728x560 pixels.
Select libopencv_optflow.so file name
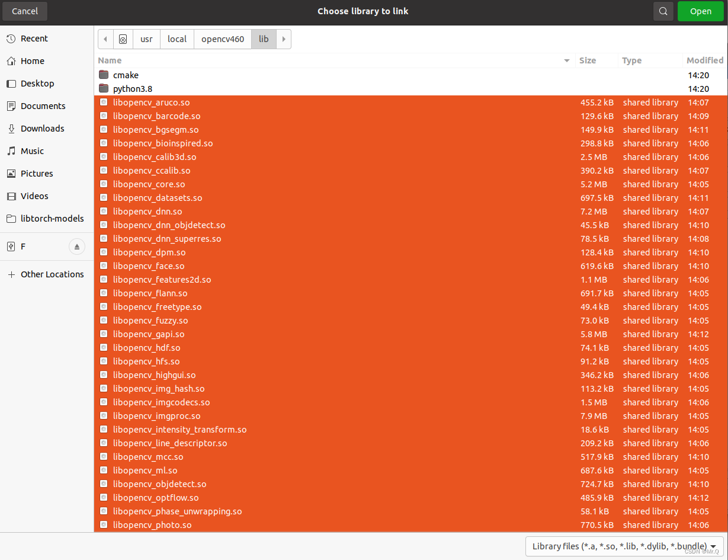point(156,498)
